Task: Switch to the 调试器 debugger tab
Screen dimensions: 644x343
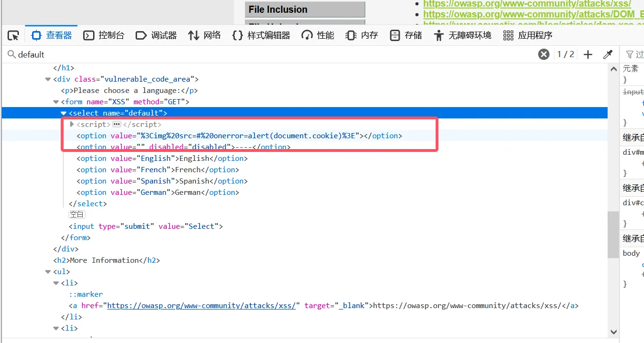Action: pyautogui.click(x=156, y=35)
